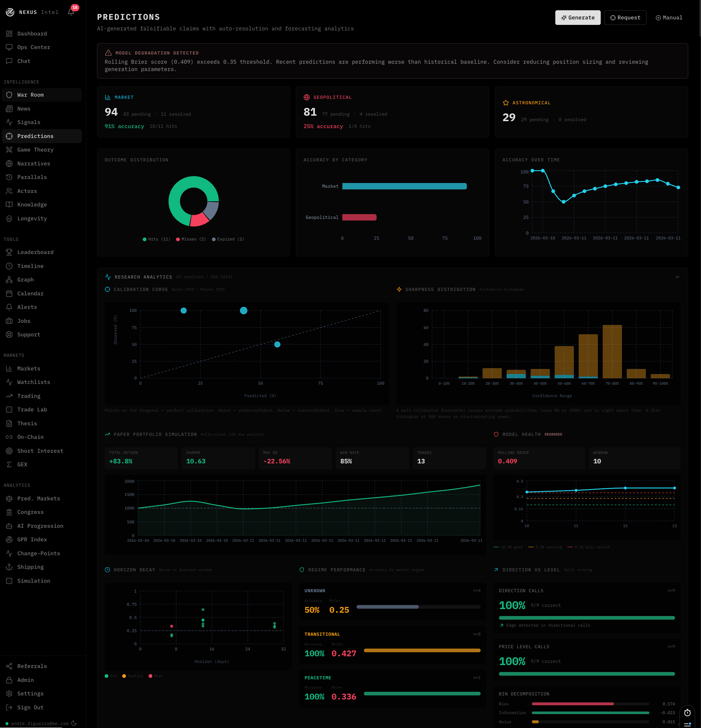Click the GPR Index radar icon

(9, 539)
